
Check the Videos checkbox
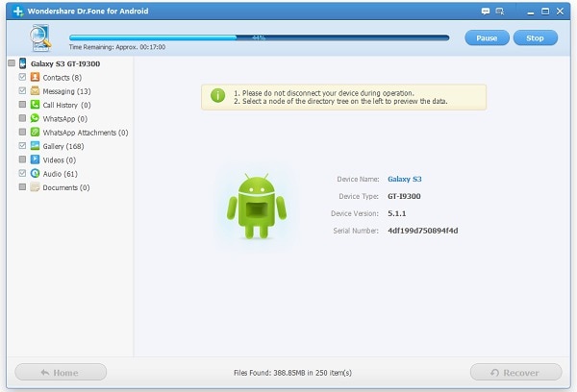(22, 159)
